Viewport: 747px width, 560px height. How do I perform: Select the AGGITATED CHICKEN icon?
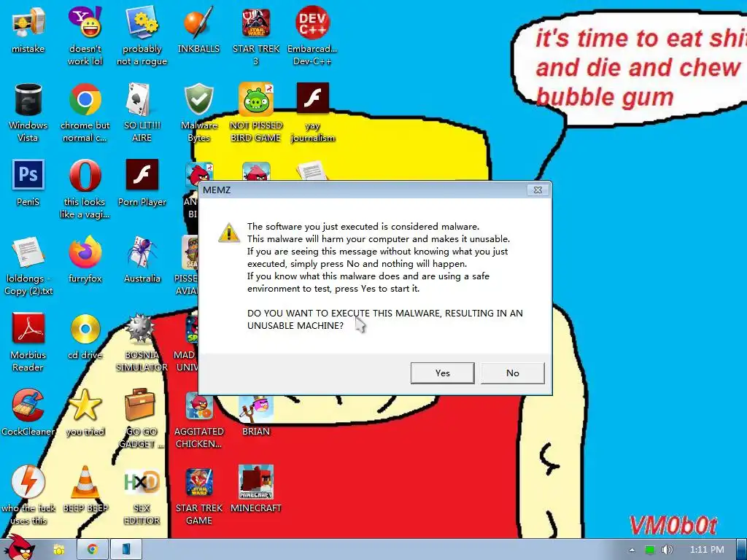[x=198, y=419]
